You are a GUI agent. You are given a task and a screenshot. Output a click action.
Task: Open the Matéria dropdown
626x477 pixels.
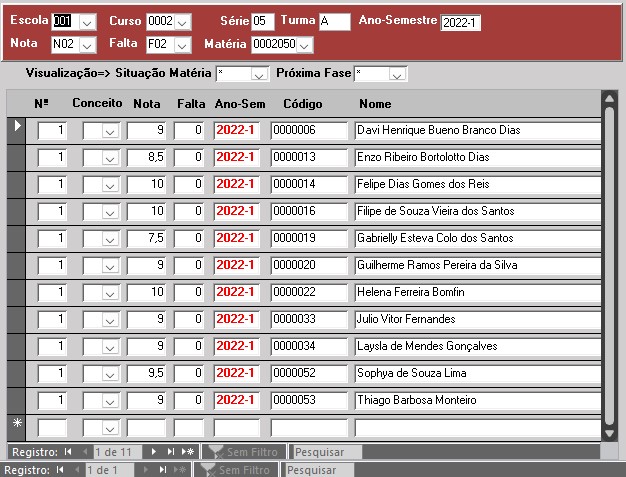coord(304,45)
